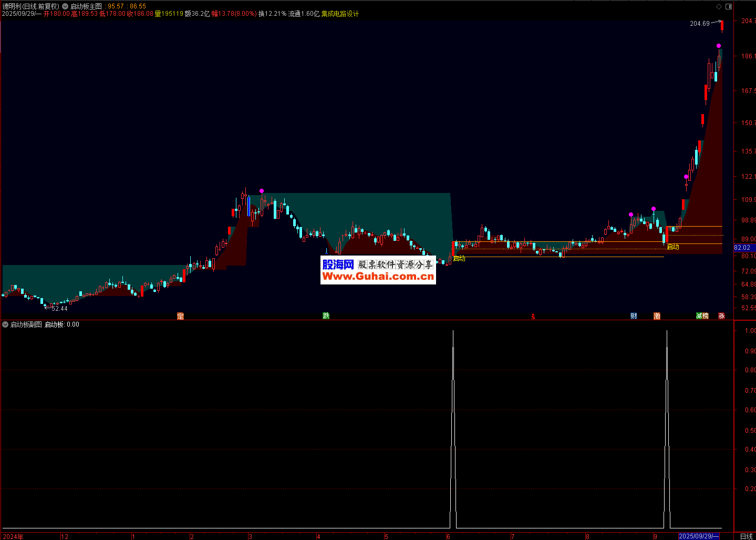Click the red S marker on timeline
756x540 pixels.
[x=533, y=317]
